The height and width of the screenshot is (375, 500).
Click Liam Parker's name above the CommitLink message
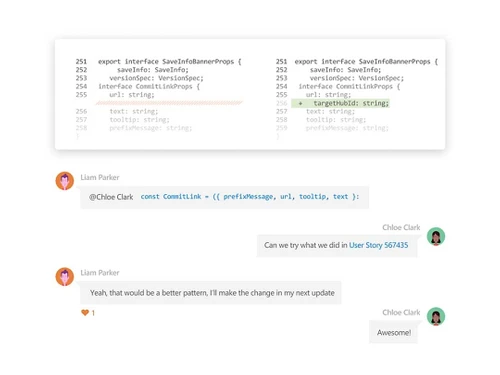tap(100, 177)
